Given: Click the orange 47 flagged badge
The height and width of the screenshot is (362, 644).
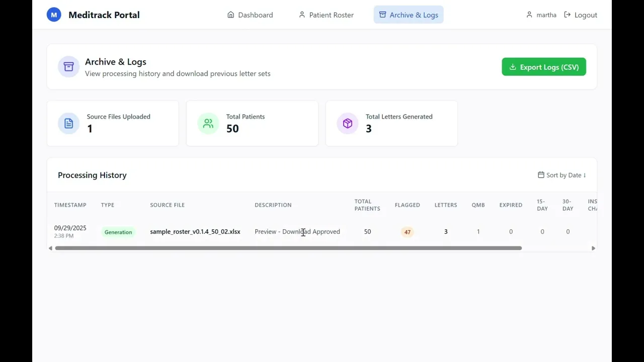Looking at the screenshot, I should (407, 232).
